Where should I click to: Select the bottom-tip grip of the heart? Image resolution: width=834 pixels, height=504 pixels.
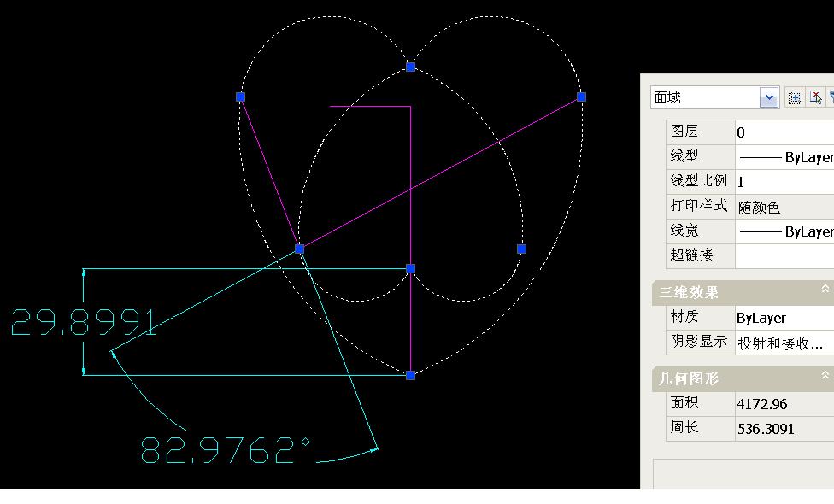411,375
